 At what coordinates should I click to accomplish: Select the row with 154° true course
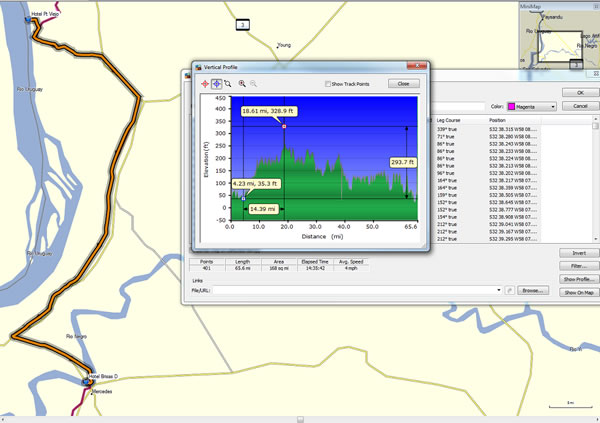pyautogui.click(x=447, y=217)
